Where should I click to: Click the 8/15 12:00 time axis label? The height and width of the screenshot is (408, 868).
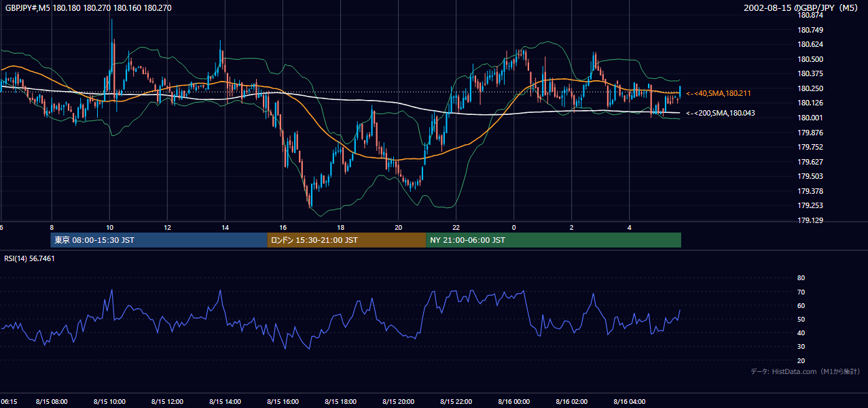(x=168, y=402)
